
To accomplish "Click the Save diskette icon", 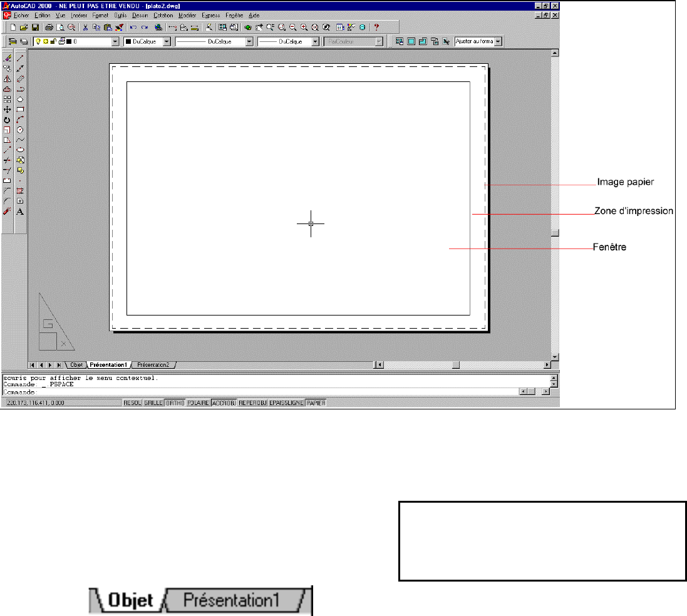I will pos(35,28).
